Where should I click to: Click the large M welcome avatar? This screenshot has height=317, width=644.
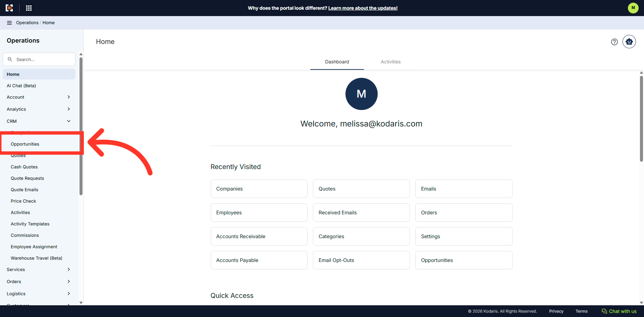(361, 94)
